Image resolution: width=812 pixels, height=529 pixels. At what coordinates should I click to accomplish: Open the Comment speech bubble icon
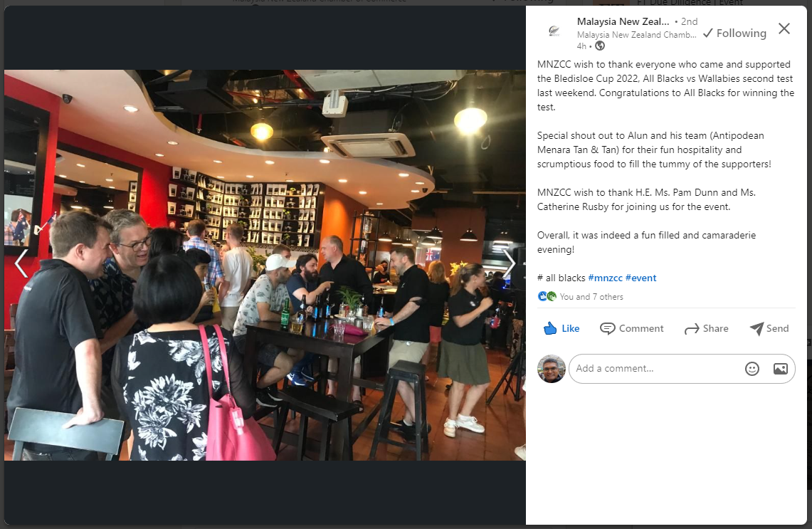(608, 328)
